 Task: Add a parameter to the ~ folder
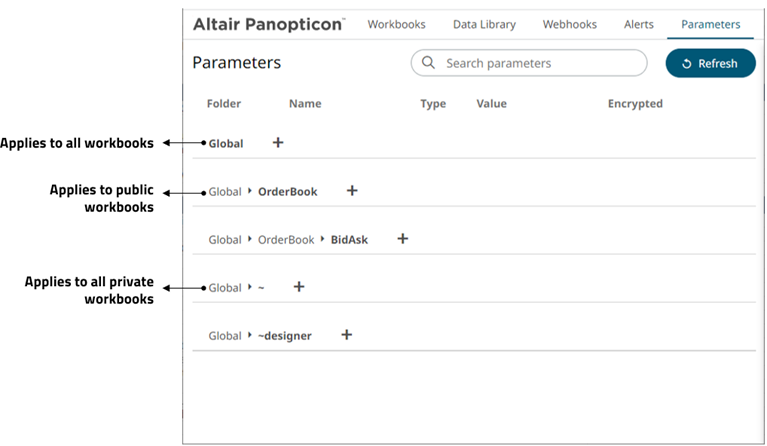point(299,287)
